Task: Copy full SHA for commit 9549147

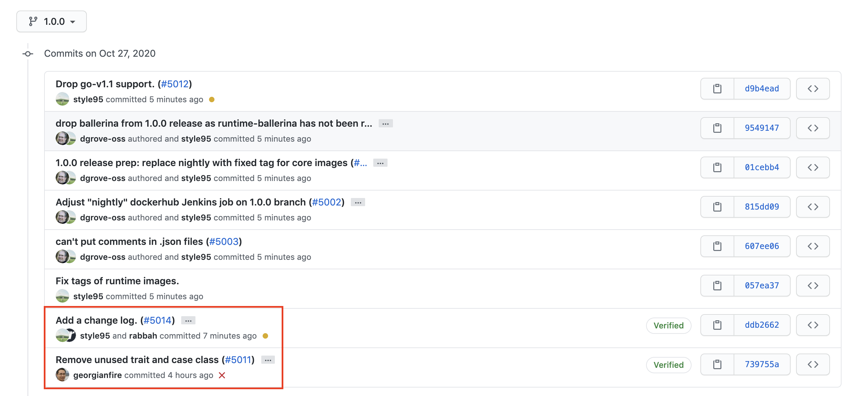Action: tap(717, 128)
